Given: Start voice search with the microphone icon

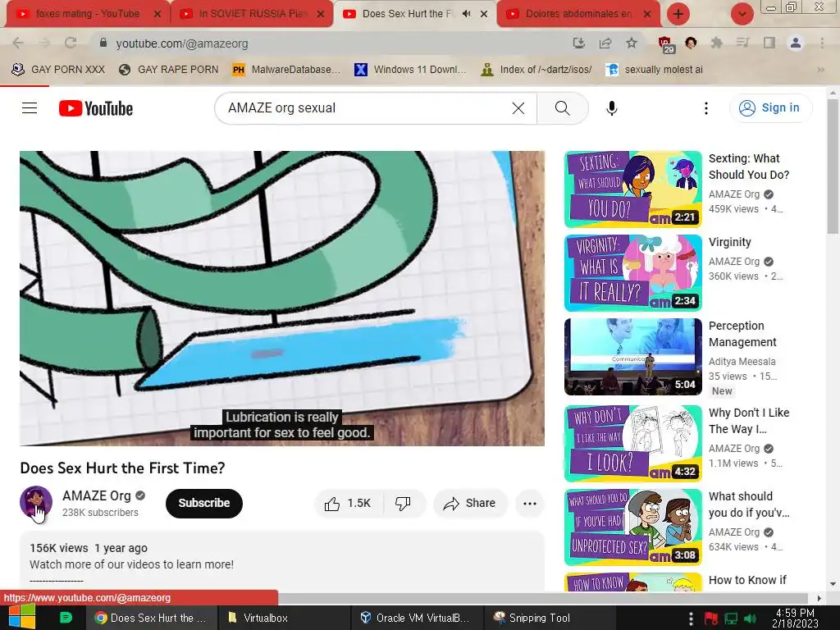Looking at the screenshot, I should click(x=611, y=108).
